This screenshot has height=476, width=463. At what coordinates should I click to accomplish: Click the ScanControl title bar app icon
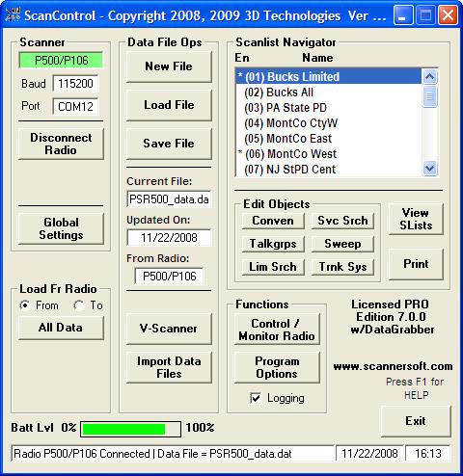point(13,14)
